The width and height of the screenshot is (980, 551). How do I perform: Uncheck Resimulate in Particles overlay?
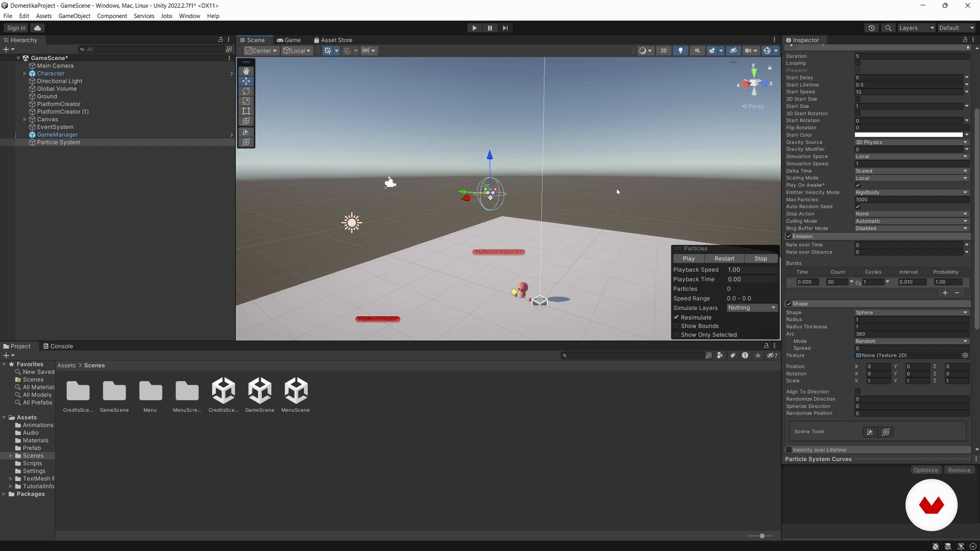click(x=676, y=317)
